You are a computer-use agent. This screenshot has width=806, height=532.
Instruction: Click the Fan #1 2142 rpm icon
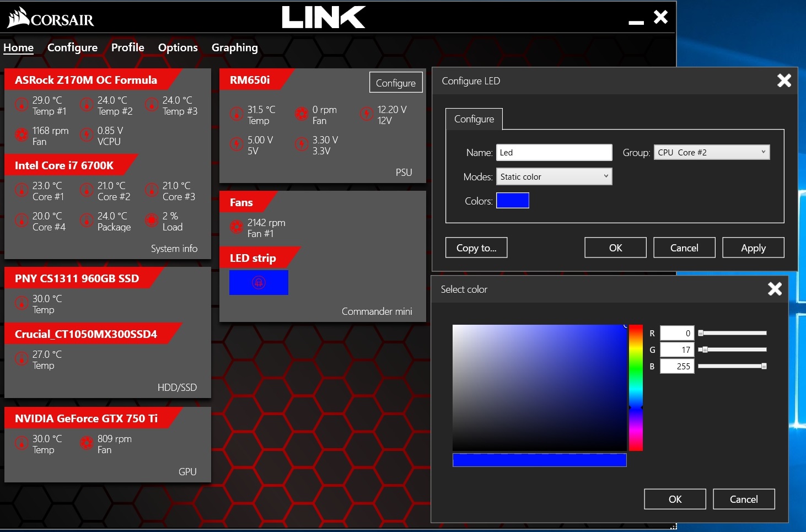pos(237,227)
